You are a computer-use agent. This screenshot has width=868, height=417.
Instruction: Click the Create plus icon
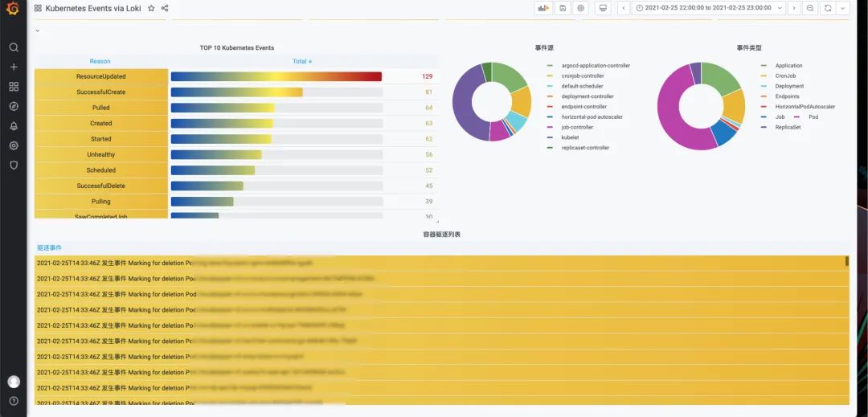click(x=14, y=67)
